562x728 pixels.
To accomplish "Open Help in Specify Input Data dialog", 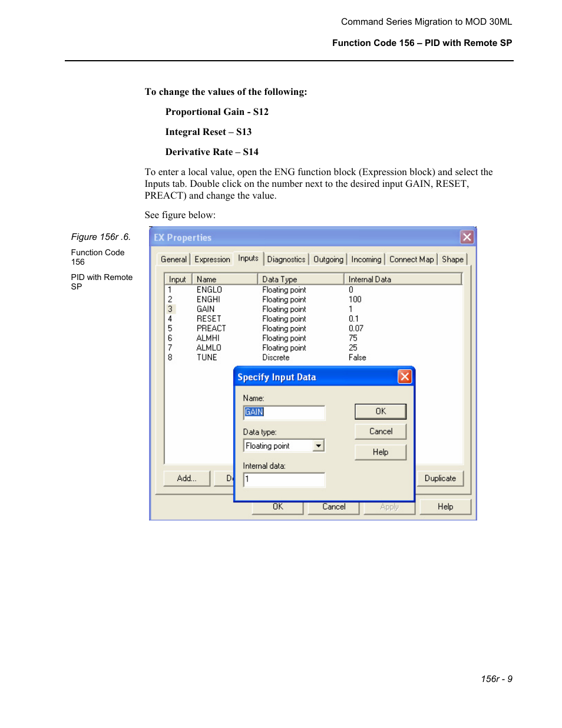I will tap(381, 452).
